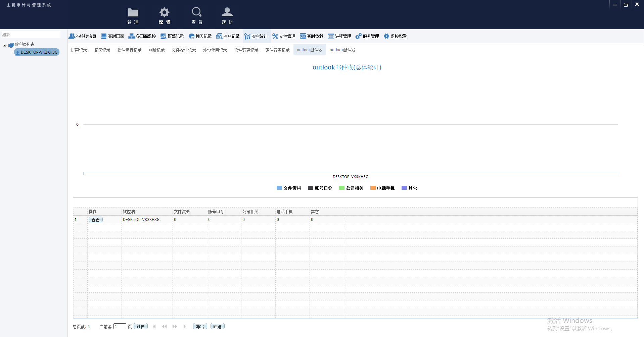Click DESKTOP-VK3KH3G chart axis label
644x337 pixels.
pyautogui.click(x=351, y=177)
